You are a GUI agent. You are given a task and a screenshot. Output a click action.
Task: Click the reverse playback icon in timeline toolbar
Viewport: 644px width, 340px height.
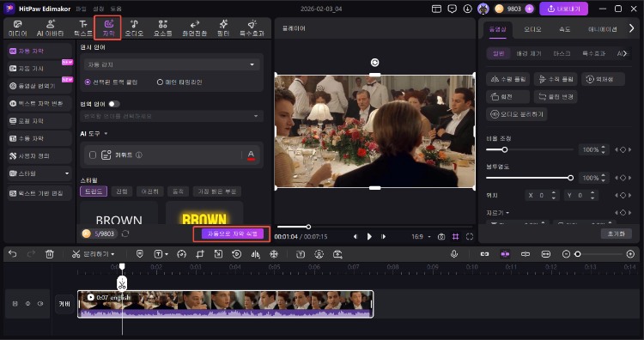(237, 254)
